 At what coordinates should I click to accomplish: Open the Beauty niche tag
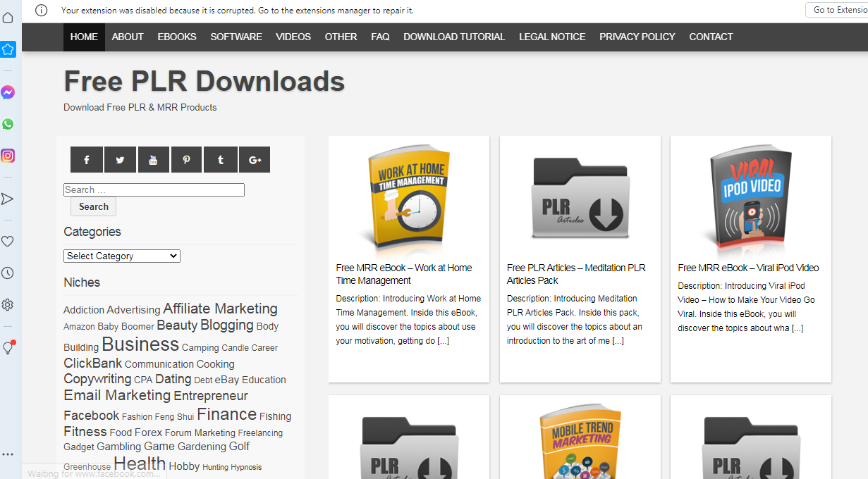[177, 325]
